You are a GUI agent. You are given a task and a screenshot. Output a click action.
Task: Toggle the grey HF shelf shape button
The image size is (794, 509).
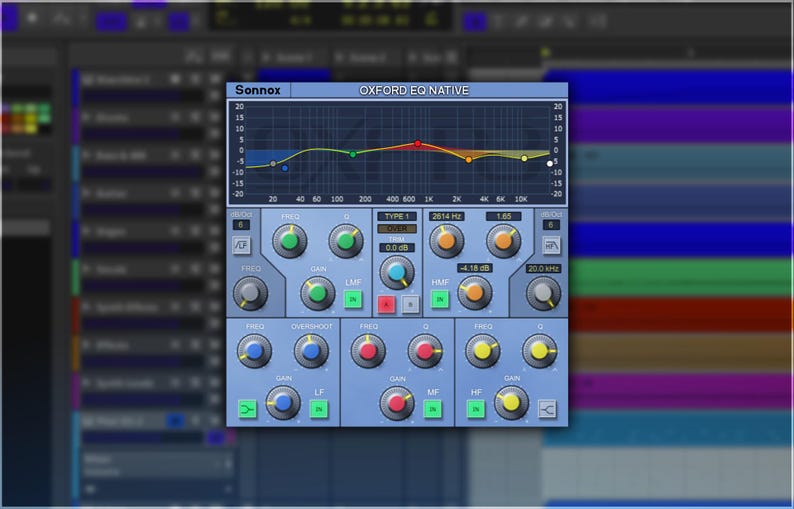coord(547,409)
